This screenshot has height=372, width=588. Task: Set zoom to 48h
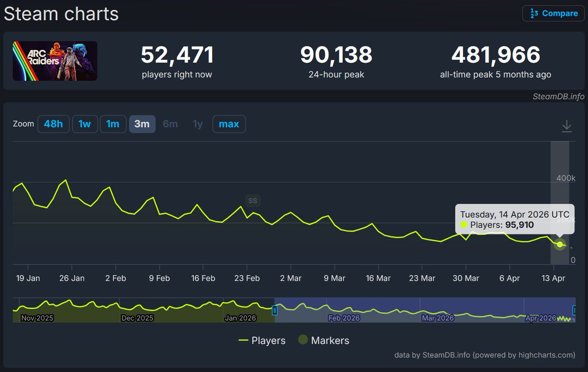pos(53,124)
